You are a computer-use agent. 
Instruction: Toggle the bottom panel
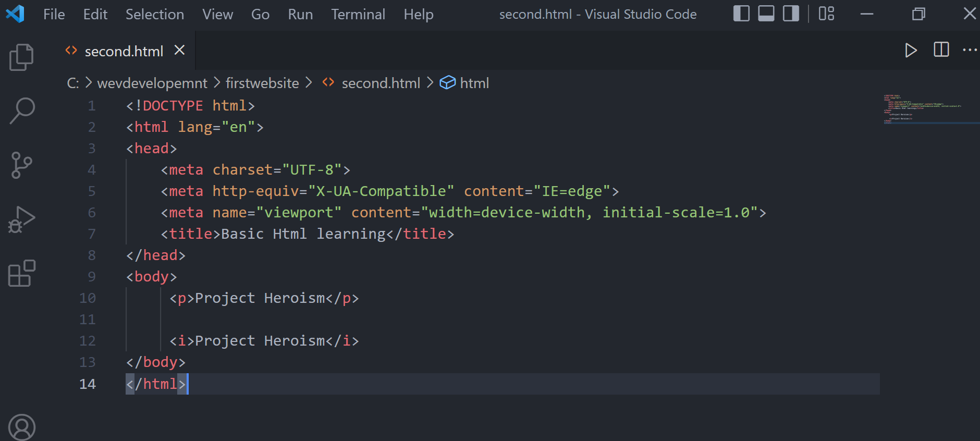coord(766,14)
